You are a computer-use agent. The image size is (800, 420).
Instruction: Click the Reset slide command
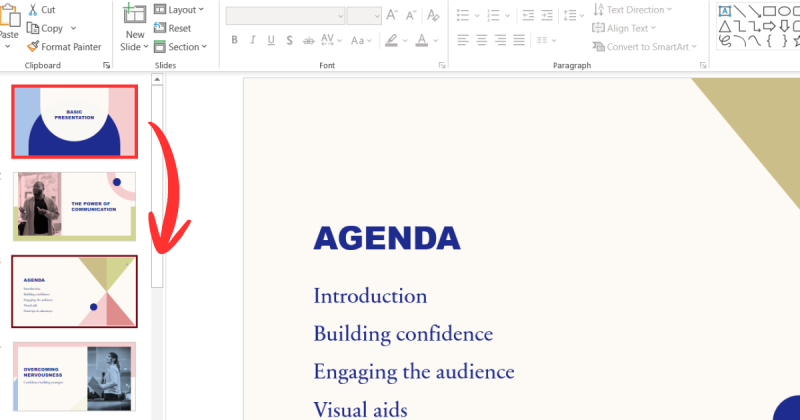[x=172, y=28]
